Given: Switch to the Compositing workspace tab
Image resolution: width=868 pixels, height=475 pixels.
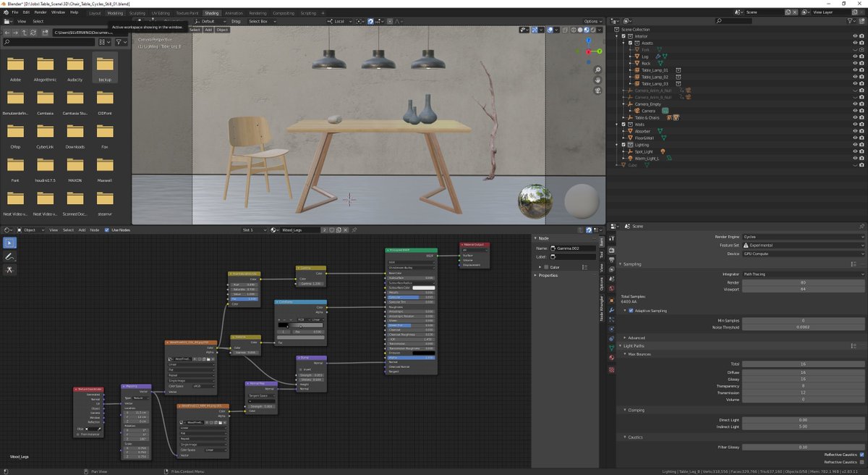Looking at the screenshot, I should coord(284,13).
